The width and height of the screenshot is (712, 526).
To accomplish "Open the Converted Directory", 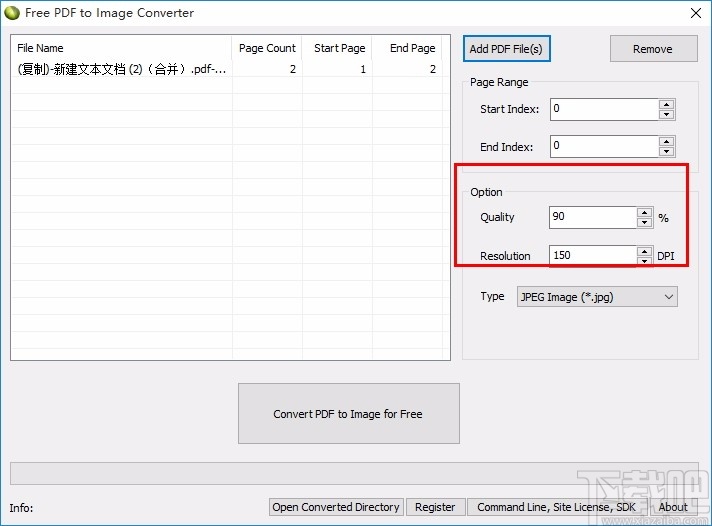I will pyautogui.click(x=336, y=507).
